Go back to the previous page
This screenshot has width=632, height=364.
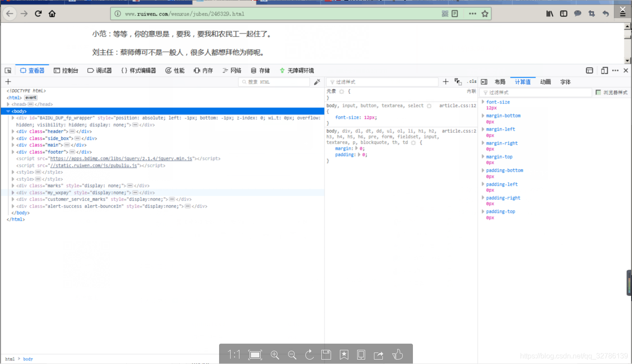(x=10, y=14)
